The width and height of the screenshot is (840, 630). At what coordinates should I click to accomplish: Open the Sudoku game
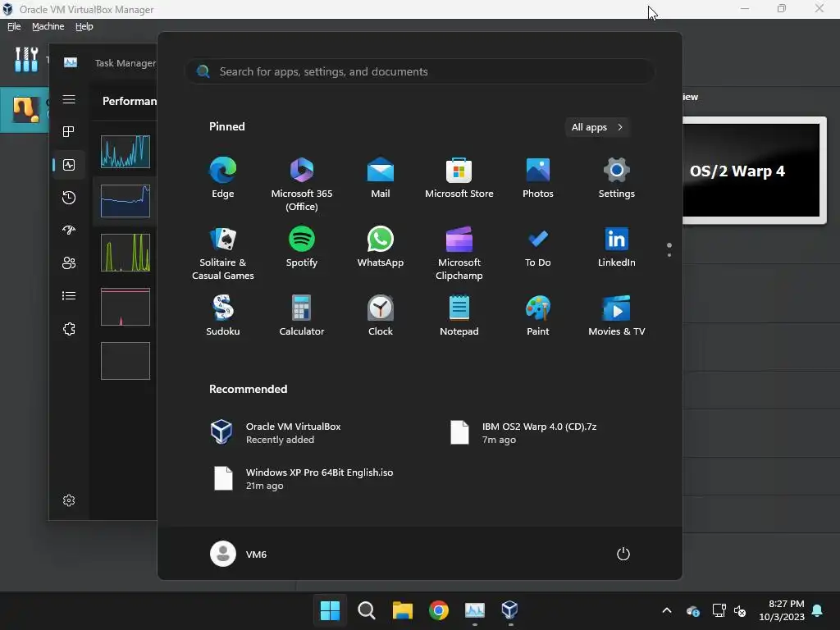223,316
